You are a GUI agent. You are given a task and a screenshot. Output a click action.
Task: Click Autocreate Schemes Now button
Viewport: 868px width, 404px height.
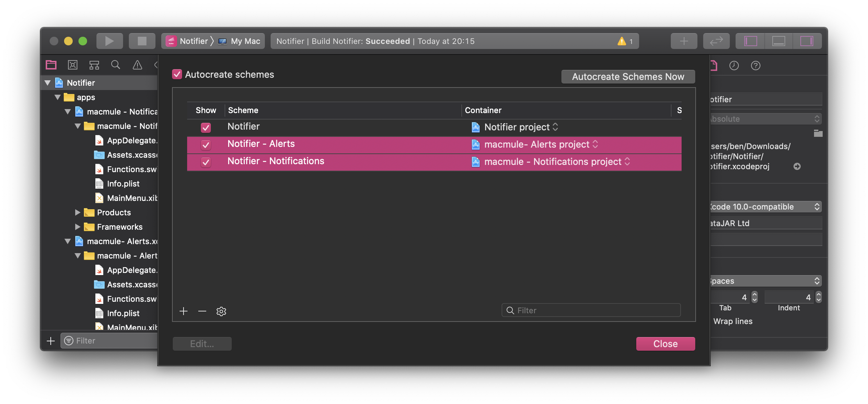628,77
